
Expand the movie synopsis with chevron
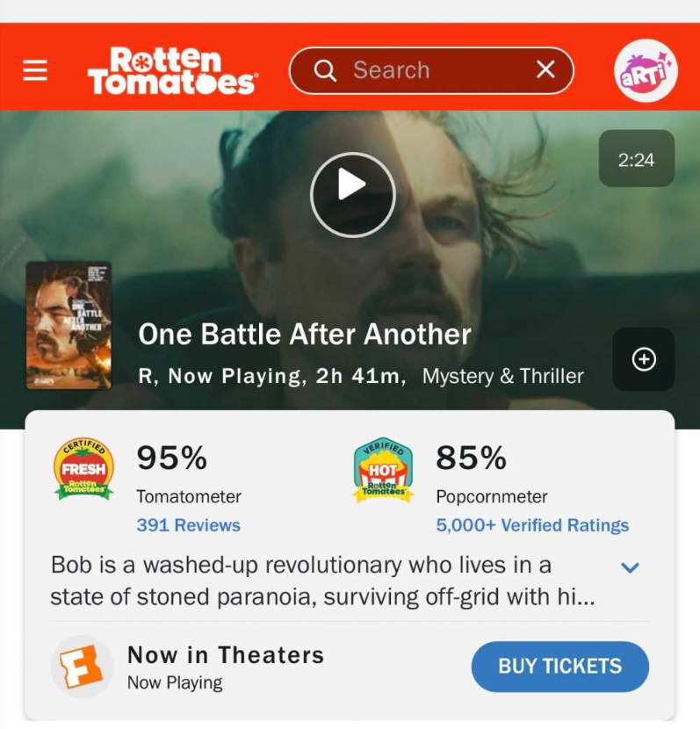(630, 567)
